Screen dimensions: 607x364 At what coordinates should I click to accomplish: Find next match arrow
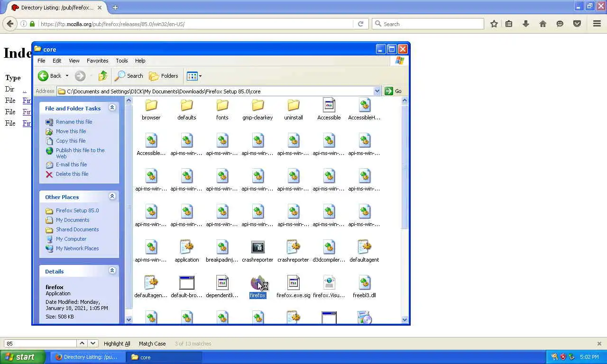click(x=93, y=343)
